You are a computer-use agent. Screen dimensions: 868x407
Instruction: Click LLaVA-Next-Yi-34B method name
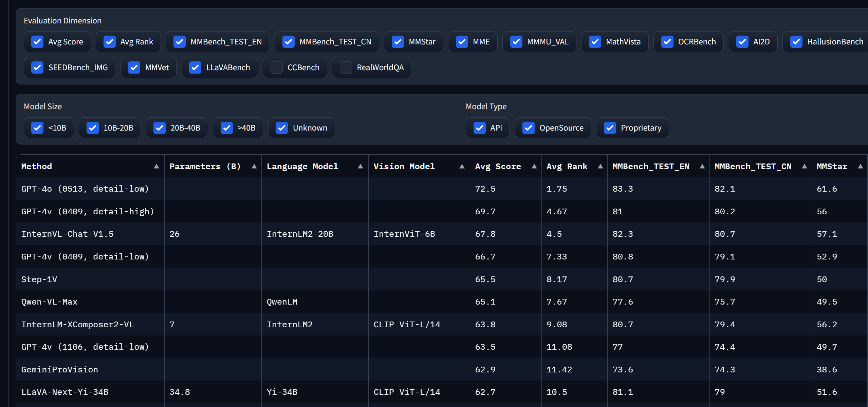[64, 392]
